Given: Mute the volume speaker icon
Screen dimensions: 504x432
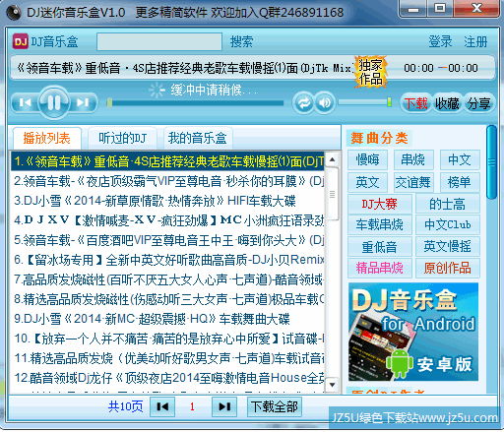Looking at the screenshot, I should pyautogui.click(x=325, y=103).
